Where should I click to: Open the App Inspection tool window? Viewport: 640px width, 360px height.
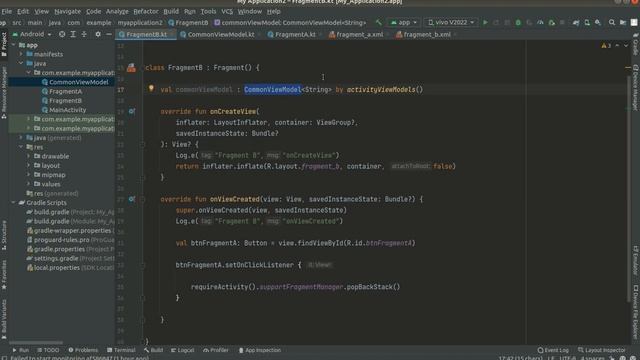[x=260, y=350]
